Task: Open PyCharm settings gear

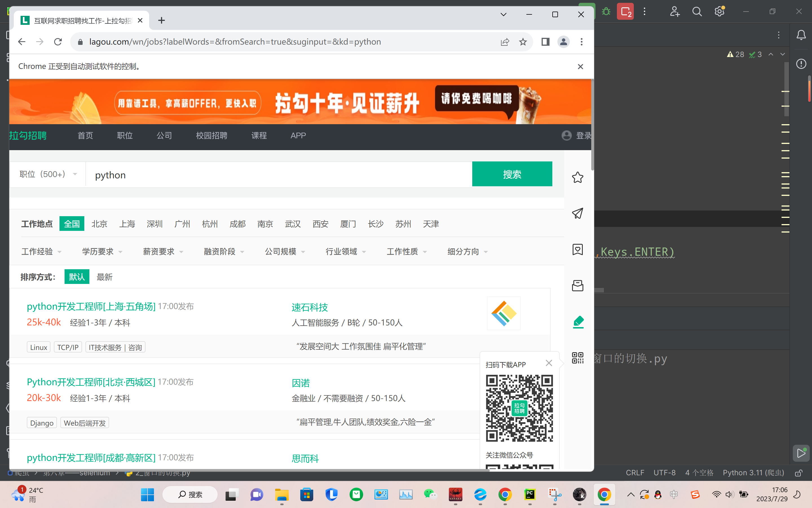Action: click(720, 12)
